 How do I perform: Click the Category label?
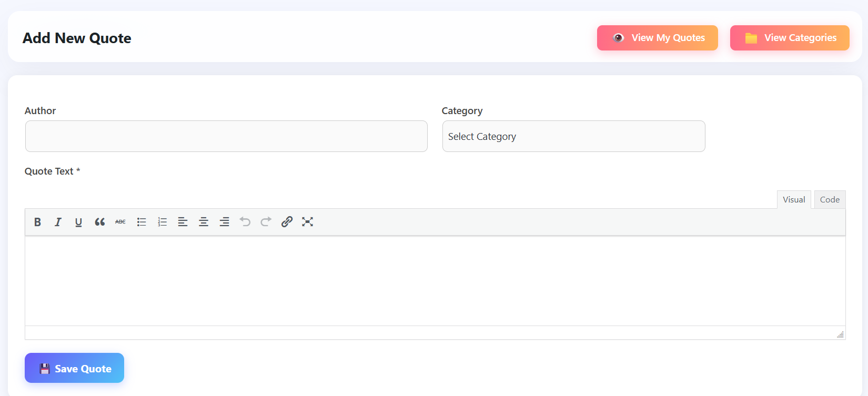[x=462, y=111]
